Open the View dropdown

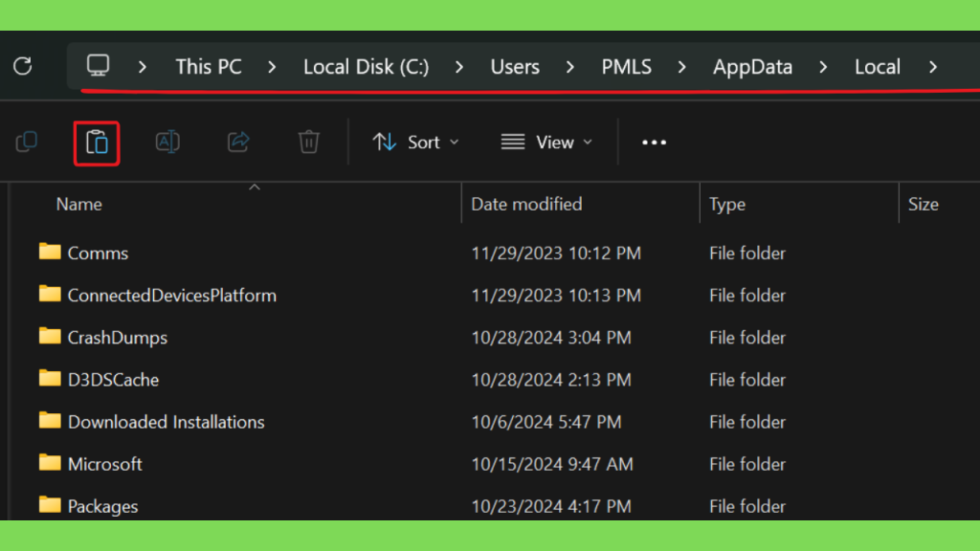click(x=546, y=143)
